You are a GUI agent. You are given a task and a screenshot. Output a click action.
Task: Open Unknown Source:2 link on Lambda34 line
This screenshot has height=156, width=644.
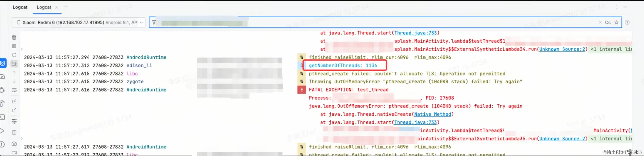click(x=562, y=49)
